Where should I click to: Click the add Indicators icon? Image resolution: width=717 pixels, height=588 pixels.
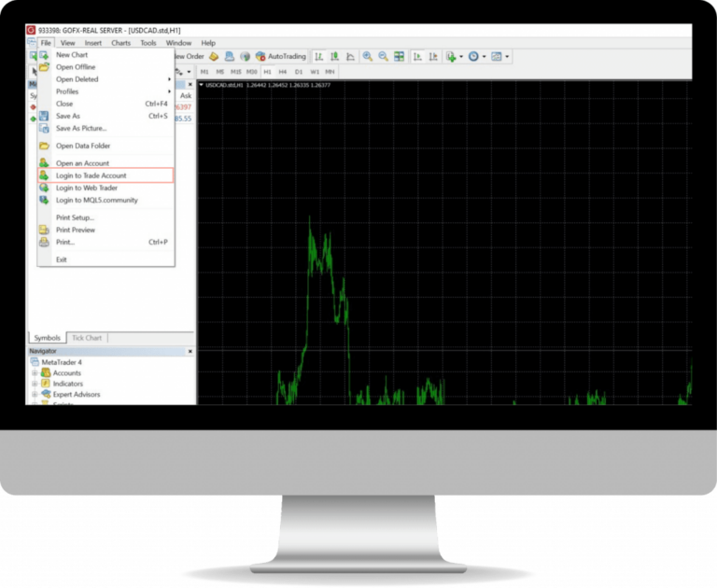pos(451,56)
